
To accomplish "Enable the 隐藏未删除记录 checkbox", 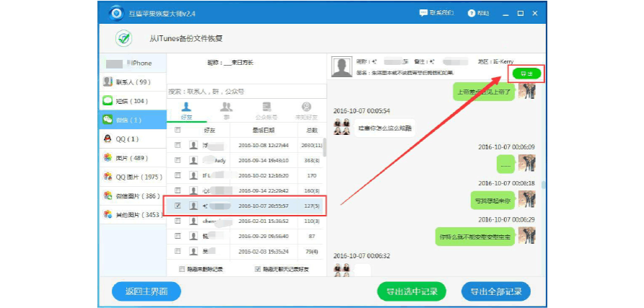I will click(x=182, y=269).
